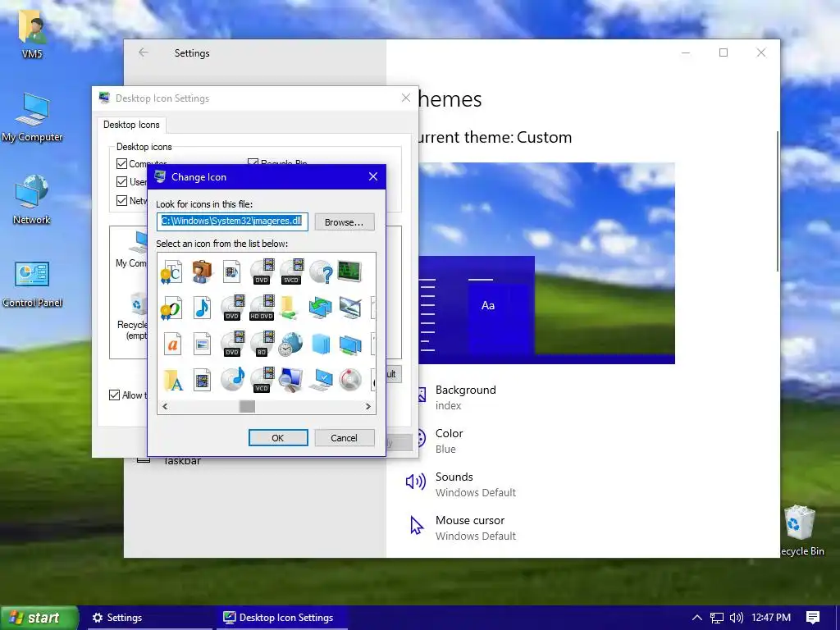
Task: Pick the user with briefcase icon
Action: pos(202,272)
